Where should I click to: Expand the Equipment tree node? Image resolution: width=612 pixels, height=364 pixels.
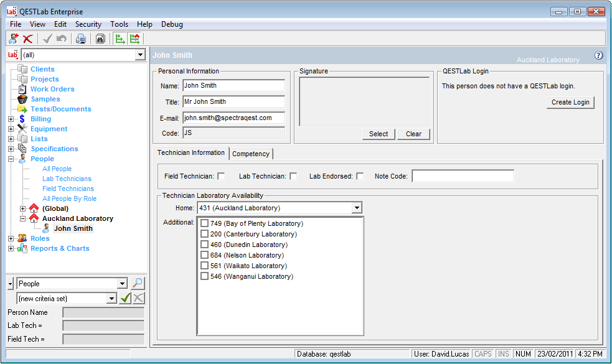(11, 129)
